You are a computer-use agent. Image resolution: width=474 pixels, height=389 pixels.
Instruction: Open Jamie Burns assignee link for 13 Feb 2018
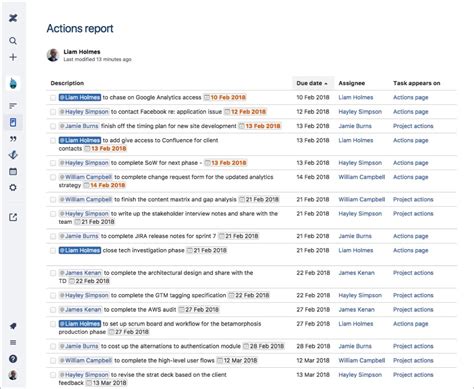point(355,126)
